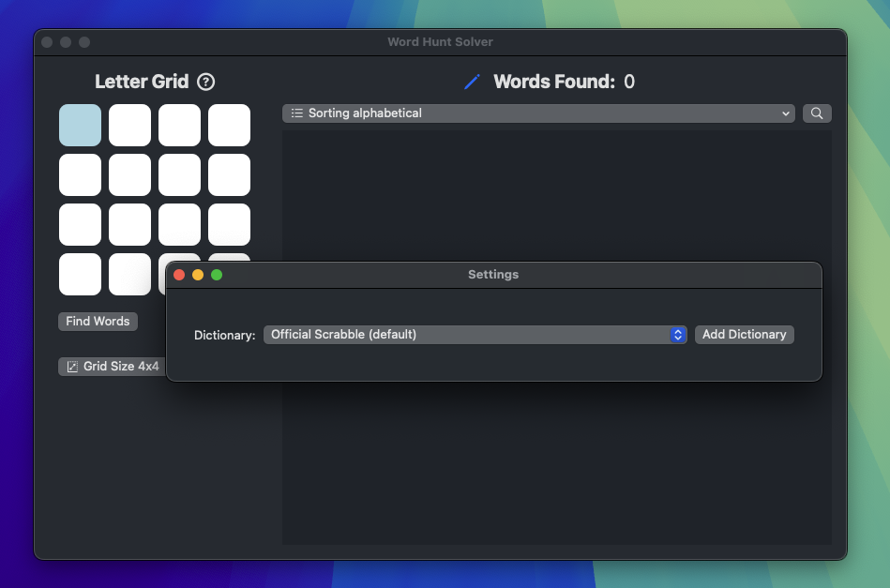Select the highlighted top-left letter tile
The width and height of the screenshot is (890, 588).
pos(80,125)
